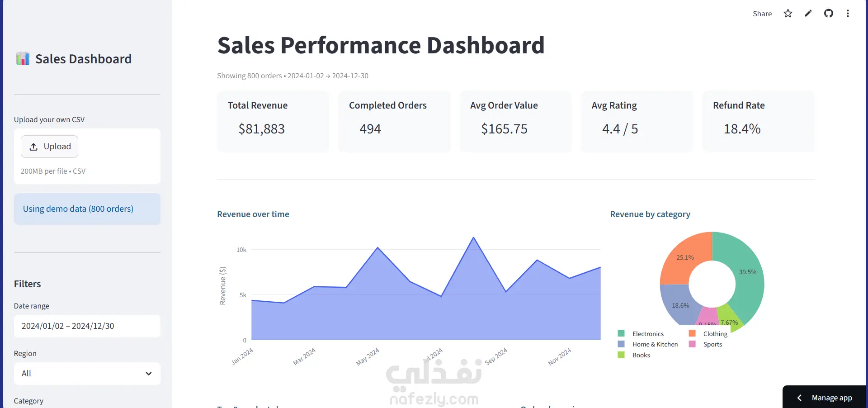Click the bar chart logo icon
The width and height of the screenshot is (868, 408).
point(23,59)
